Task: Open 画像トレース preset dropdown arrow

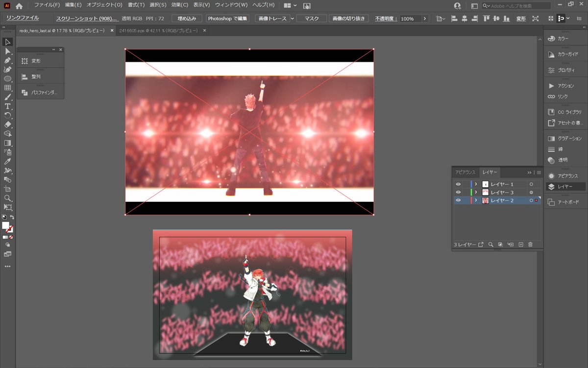Action: (x=293, y=19)
